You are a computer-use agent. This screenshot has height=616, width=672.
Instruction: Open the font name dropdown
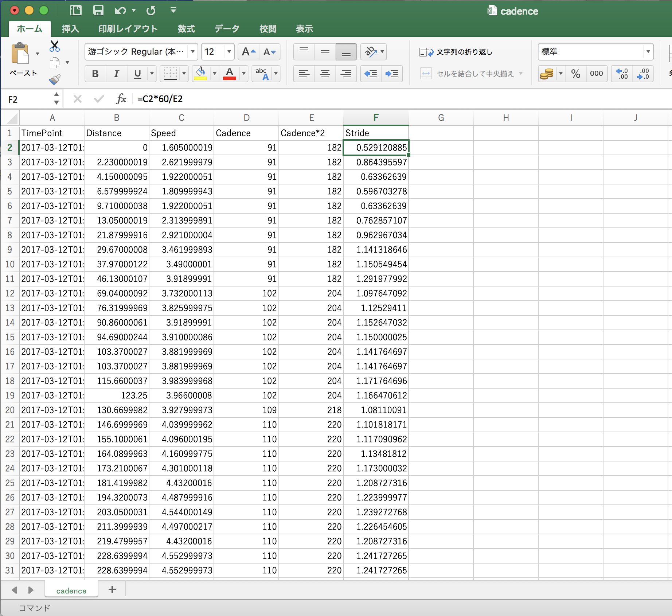193,52
